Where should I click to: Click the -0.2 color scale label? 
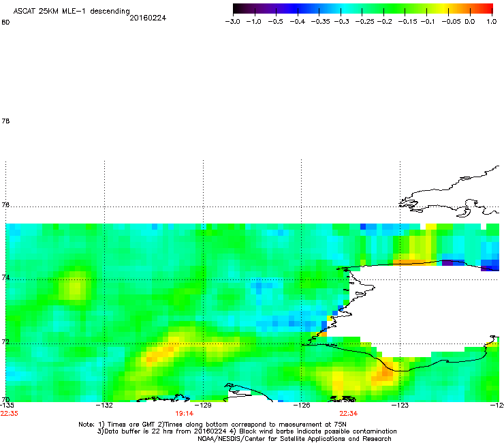(384, 22)
